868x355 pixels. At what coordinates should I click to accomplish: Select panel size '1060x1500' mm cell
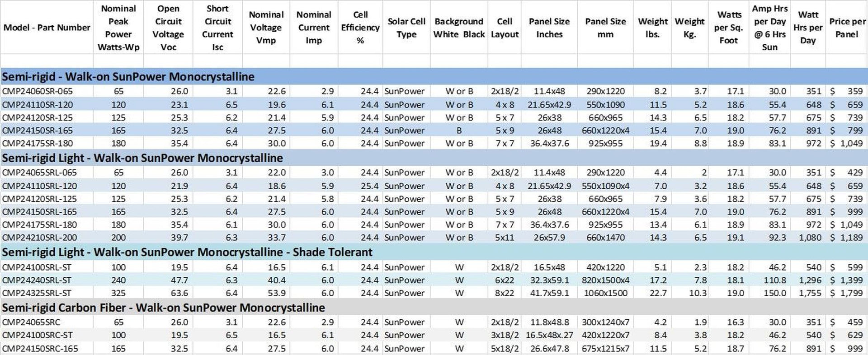(x=605, y=293)
